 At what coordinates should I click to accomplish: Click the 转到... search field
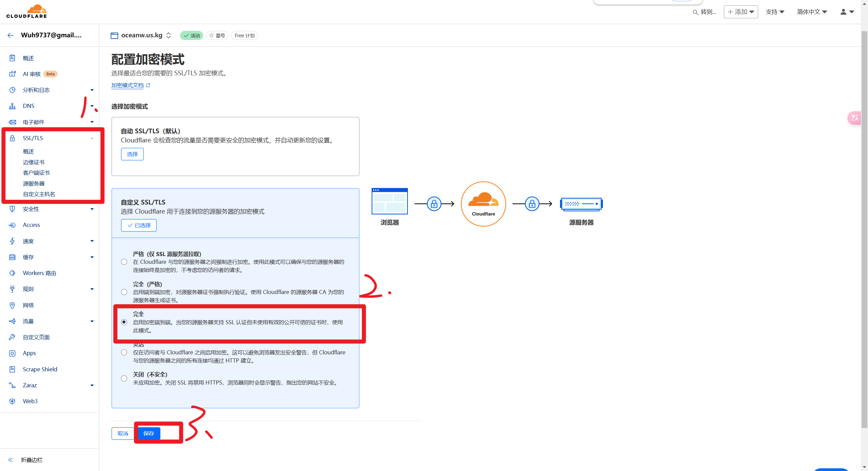coord(705,12)
